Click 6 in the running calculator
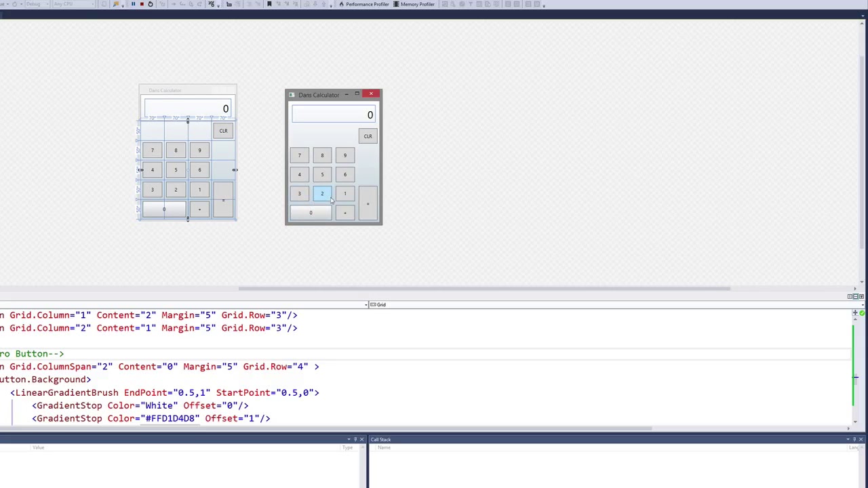Viewport: 868px width, 488px height. tap(344, 174)
